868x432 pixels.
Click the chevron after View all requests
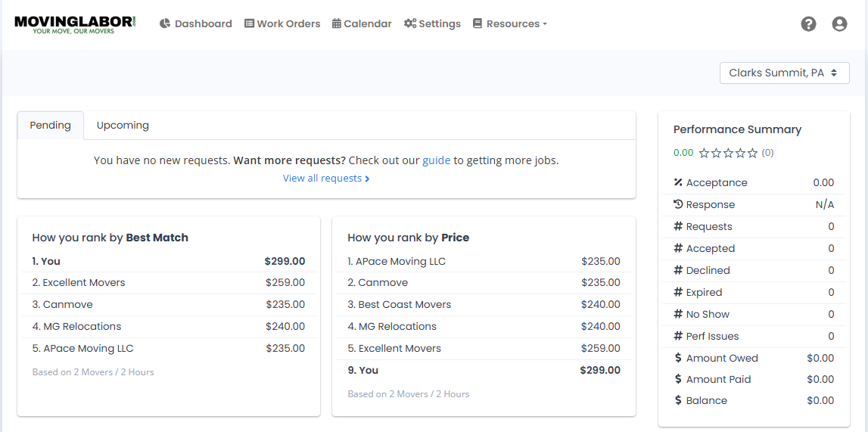(x=368, y=179)
